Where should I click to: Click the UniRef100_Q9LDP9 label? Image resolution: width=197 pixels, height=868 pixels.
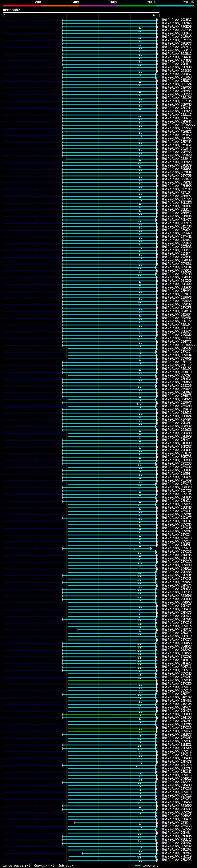coord(176,436)
